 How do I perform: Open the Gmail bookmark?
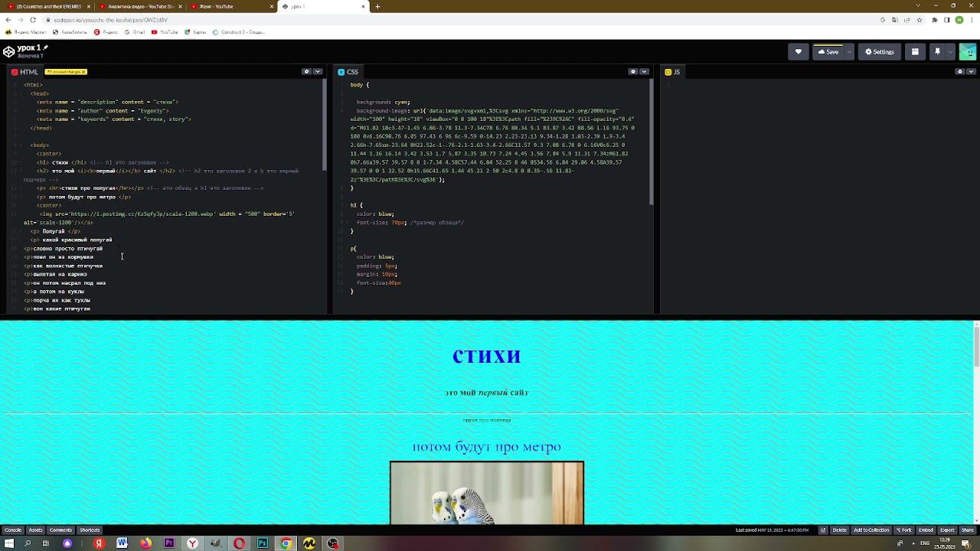point(134,32)
